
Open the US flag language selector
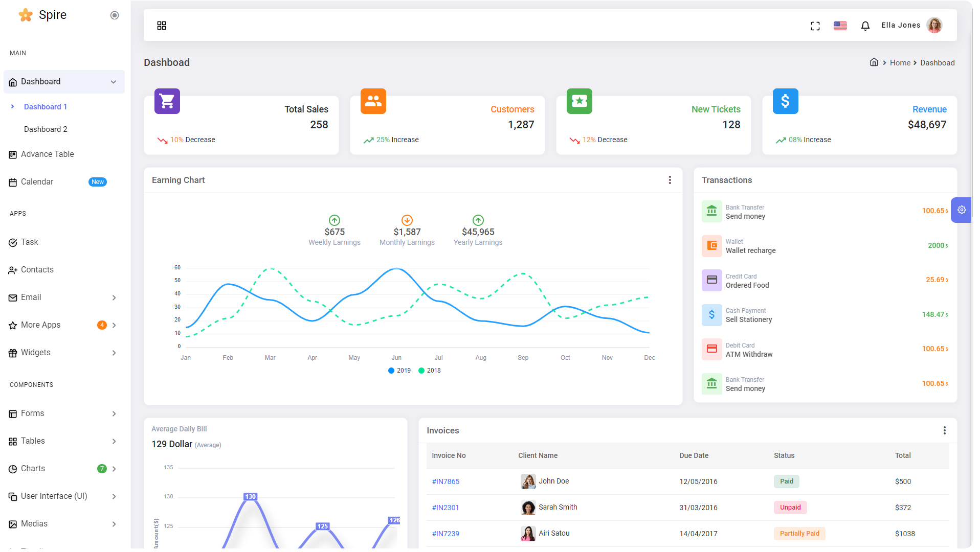coord(840,26)
